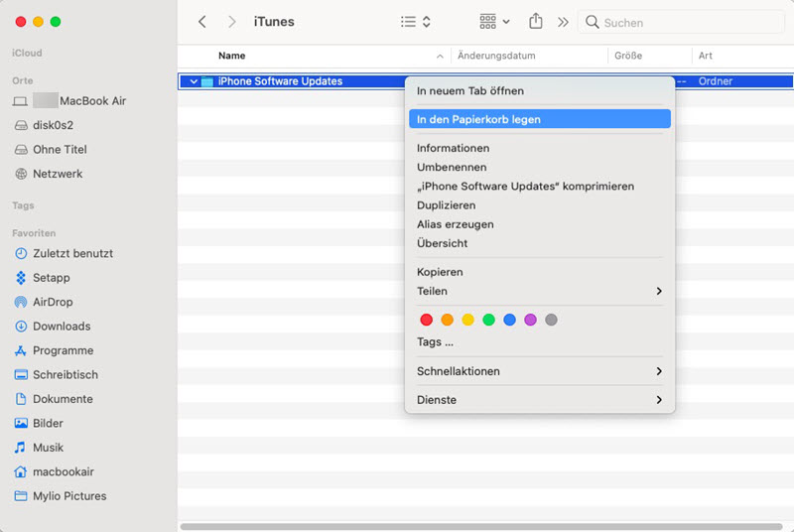Open Schreibtisch in sidebar
794x532 pixels.
coord(57,375)
